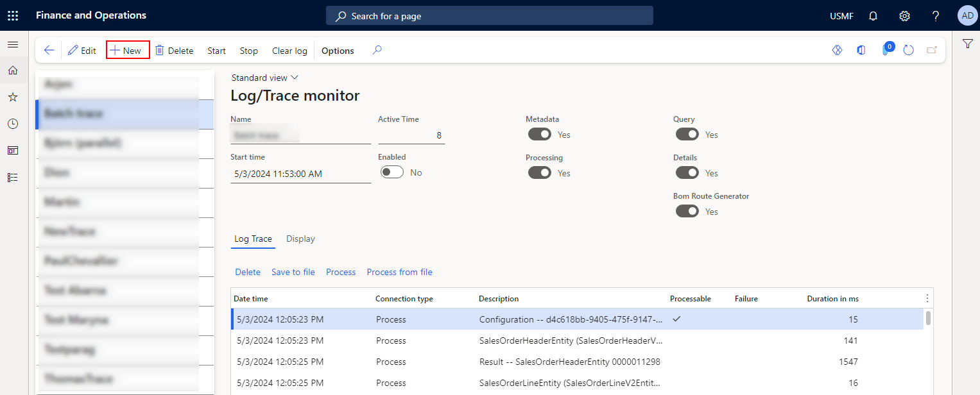This screenshot has height=395, width=980.
Task: Click the Process from file link
Action: point(400,272)
